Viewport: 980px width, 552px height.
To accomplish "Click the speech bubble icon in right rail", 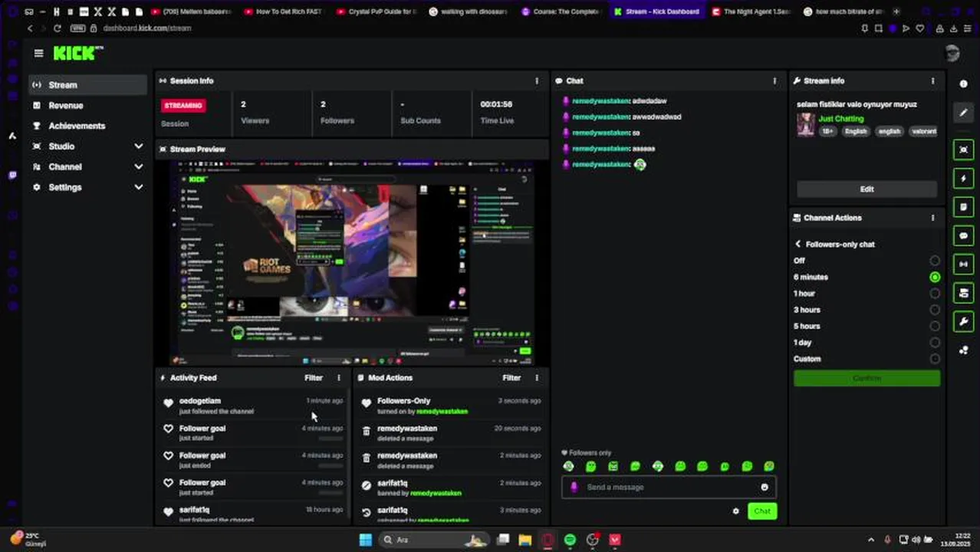I will [964, 235].
